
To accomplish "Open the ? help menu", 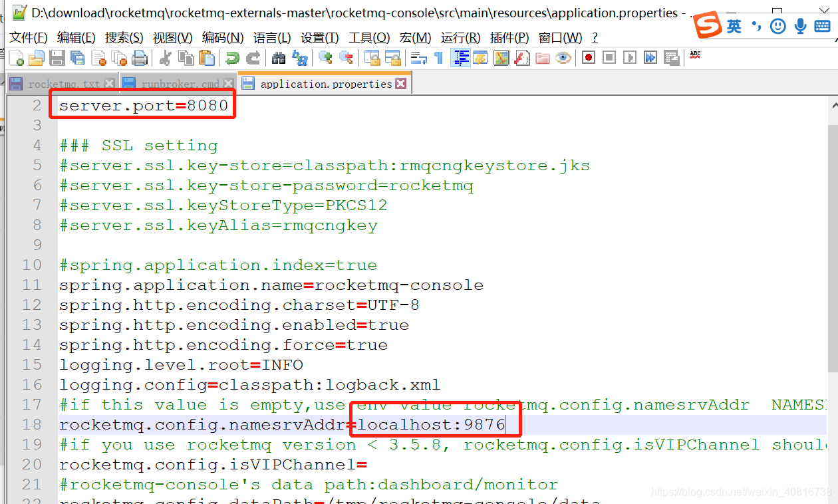I will (595, 37).
